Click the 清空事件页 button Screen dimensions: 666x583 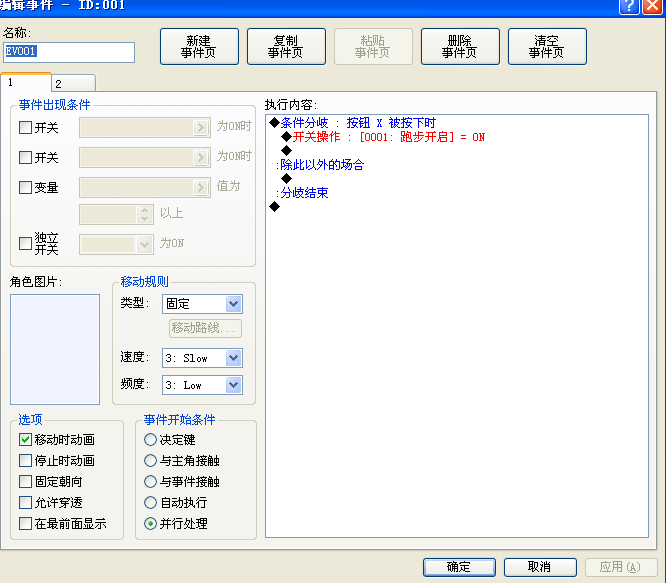point(547,47)
